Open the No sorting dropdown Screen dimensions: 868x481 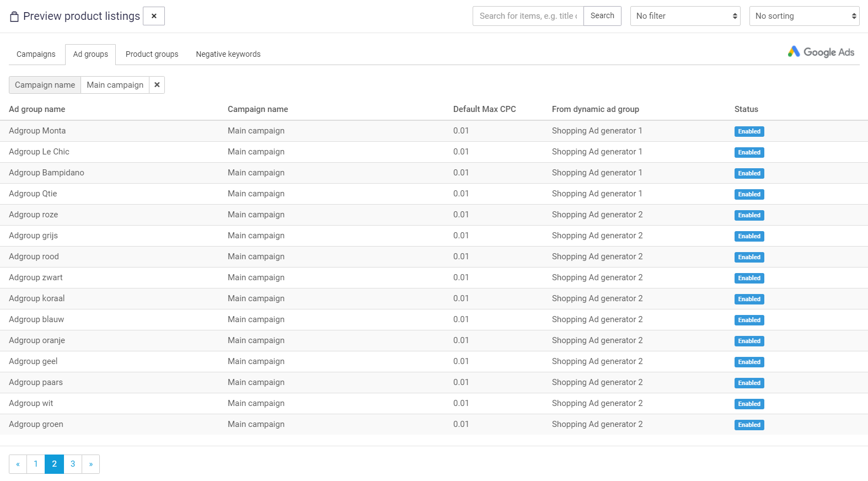[804, 16]
